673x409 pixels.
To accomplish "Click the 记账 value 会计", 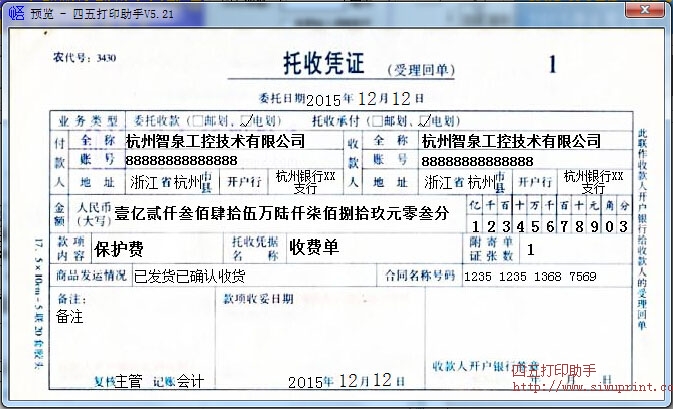I will pos(191,381).
